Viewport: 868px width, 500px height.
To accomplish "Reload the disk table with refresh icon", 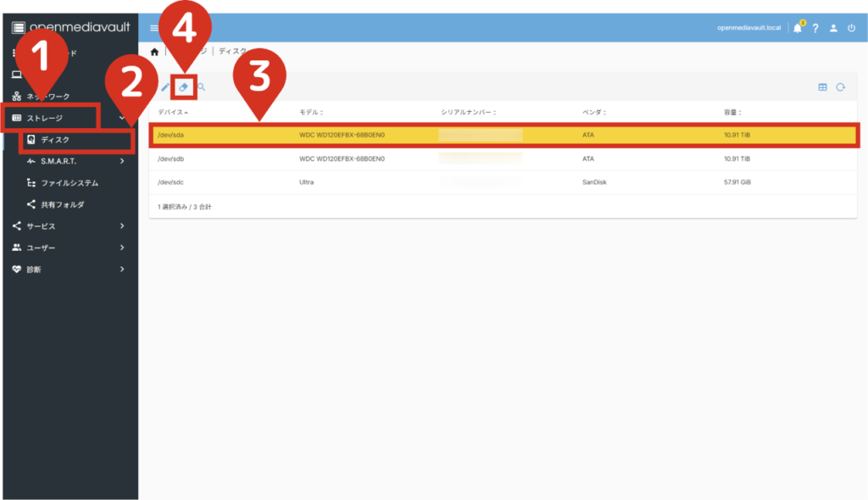I will click(x=841, y=87).
